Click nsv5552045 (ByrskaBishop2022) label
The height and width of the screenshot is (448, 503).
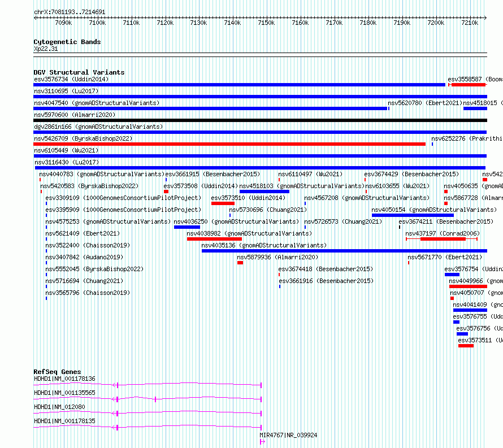[x=94, y=269]
